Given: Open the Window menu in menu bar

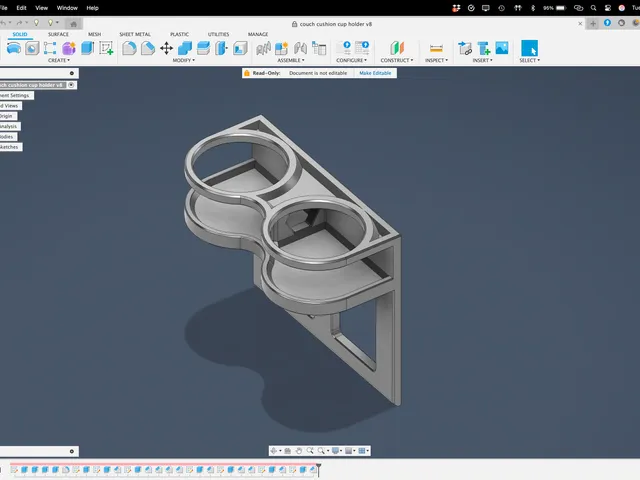Looking at the screenshot, I should (x=67, y=8).
